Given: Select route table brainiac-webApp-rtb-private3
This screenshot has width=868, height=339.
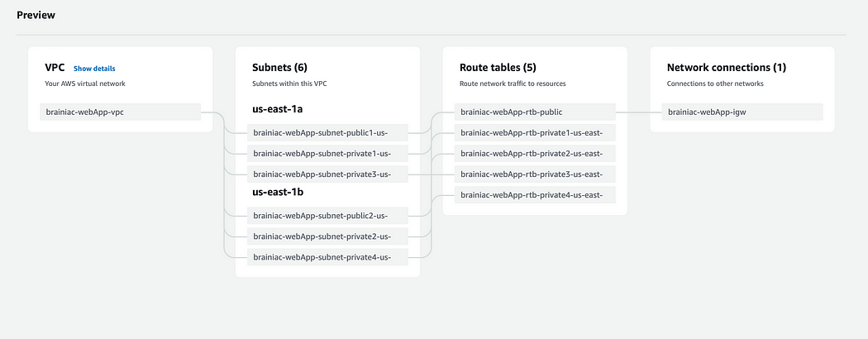Looking at the screenshot, I should pos(535,174).
